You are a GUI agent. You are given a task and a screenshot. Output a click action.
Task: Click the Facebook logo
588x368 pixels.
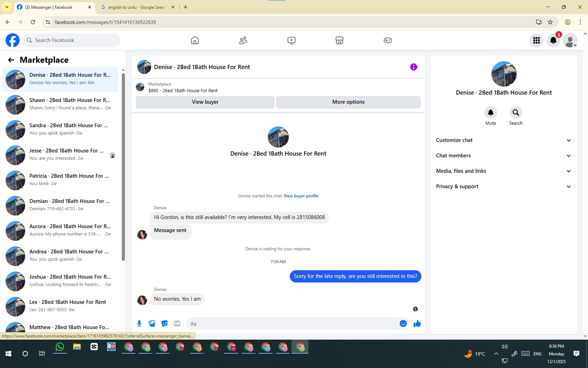(x=13, y=40)
